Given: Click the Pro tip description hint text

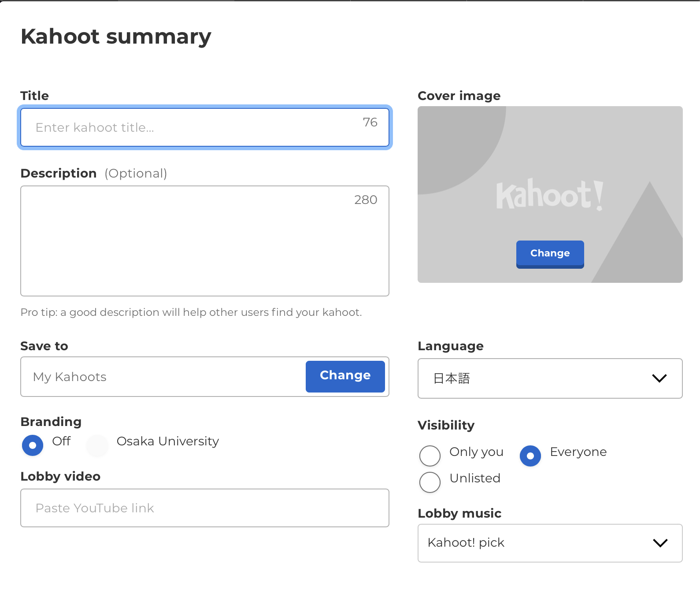Looking at the screenshot, I should tap(191, 312).
